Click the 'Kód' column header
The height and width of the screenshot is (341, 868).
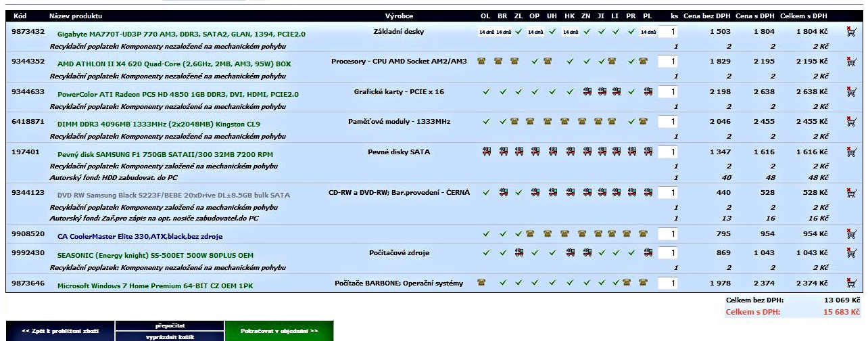tap(20, 16)
